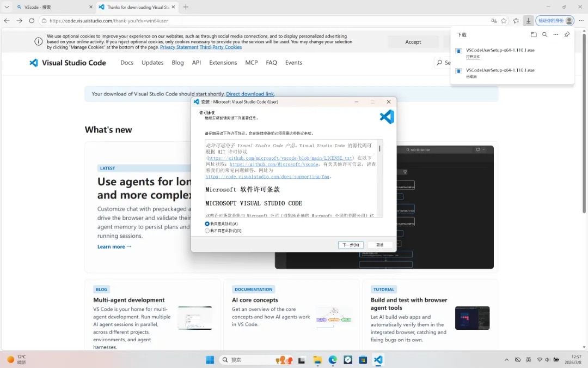Click the open file (打开文件) link in downloads
This screenshot has width=588, height=368.
click(x=473, y=57)
